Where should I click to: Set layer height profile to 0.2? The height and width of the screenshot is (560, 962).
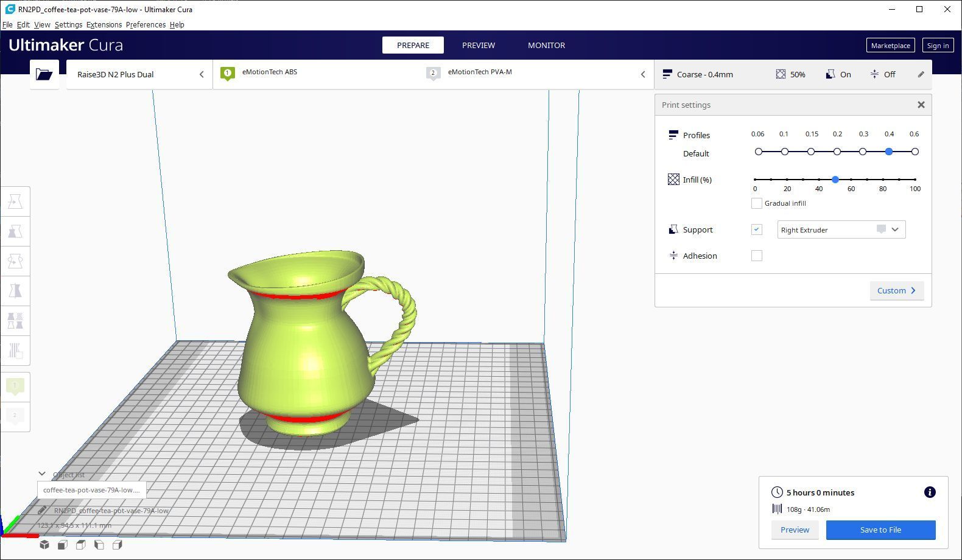click(837, 152)
